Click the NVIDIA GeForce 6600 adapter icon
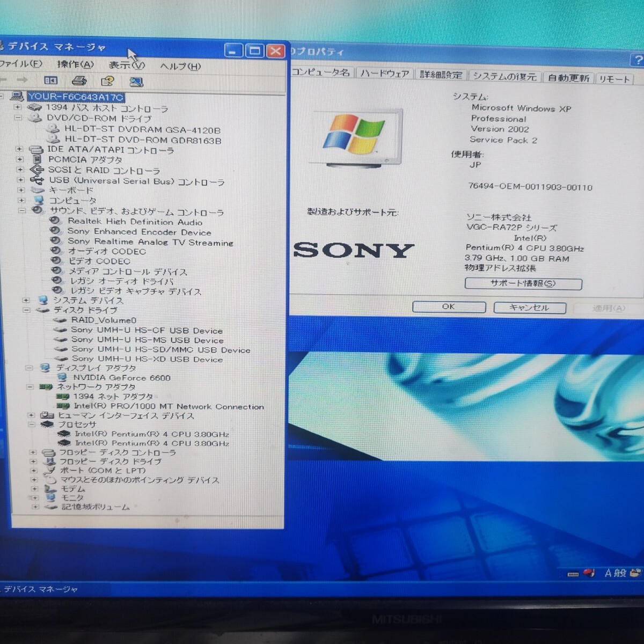The height and width of the screenshot is (644, 644). [62, 377]
